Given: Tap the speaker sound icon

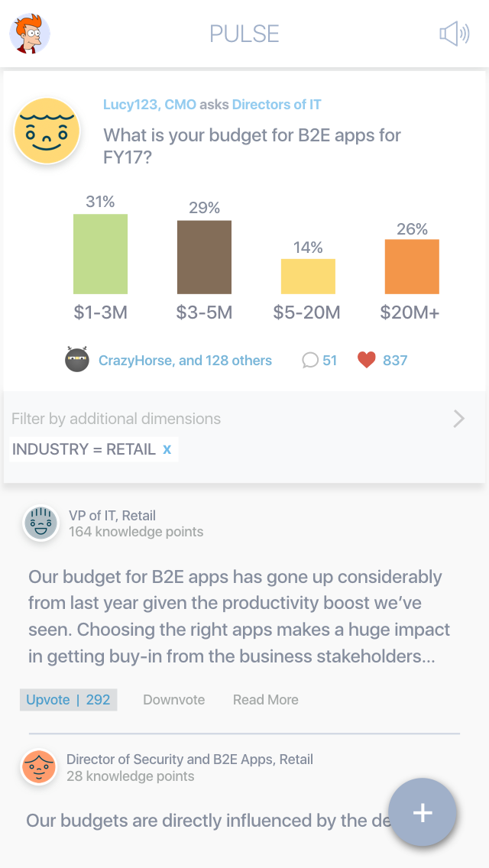Looking at the screenshot, I should click(x=454, y=34).
